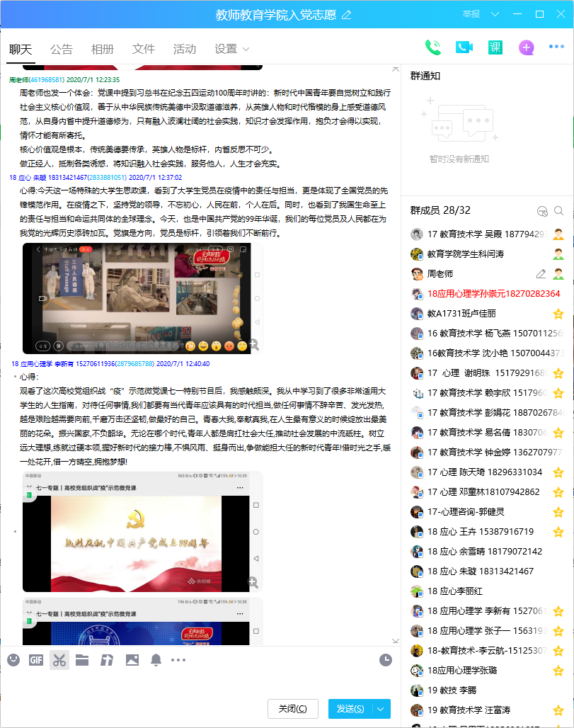Switch to the 相册 tab

103,49
